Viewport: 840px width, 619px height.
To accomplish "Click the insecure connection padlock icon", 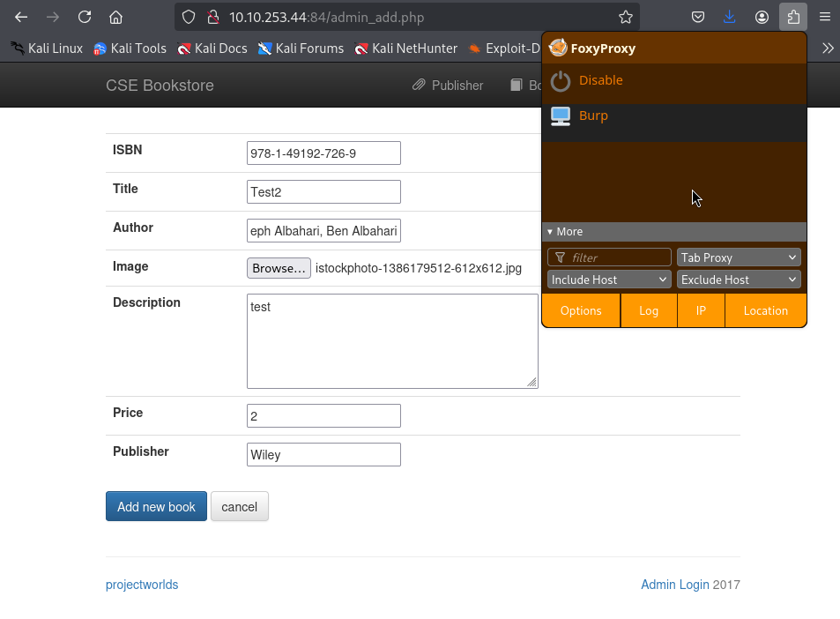I will (x=213, y=17).
